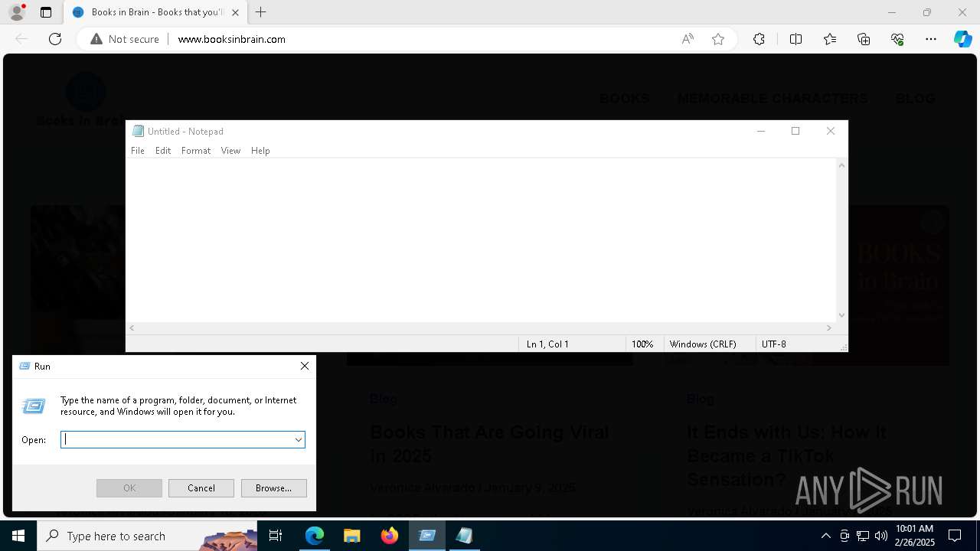Minimize the Notepad window
Viewport: 980px width, 551px height.
point(761,131)
